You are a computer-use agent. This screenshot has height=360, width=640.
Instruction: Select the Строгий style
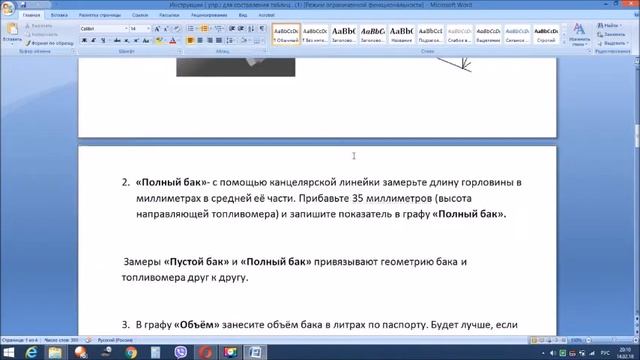click(x=546, y=34)
